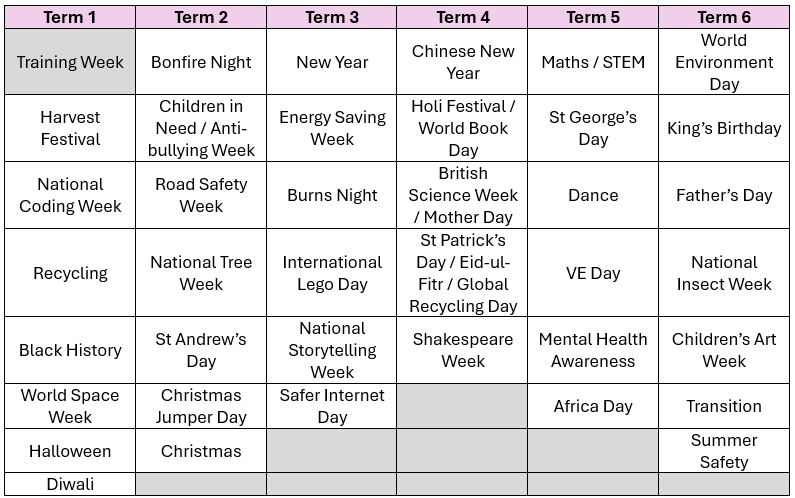
Task: Select the World Environment Day cell
Action: tap(724, 62)
